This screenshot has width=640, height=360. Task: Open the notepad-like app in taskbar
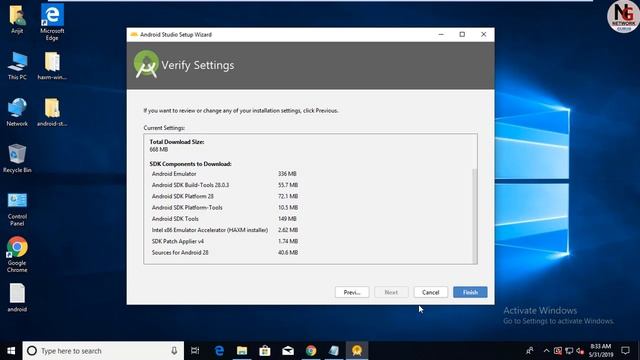[x=334, y=351]
